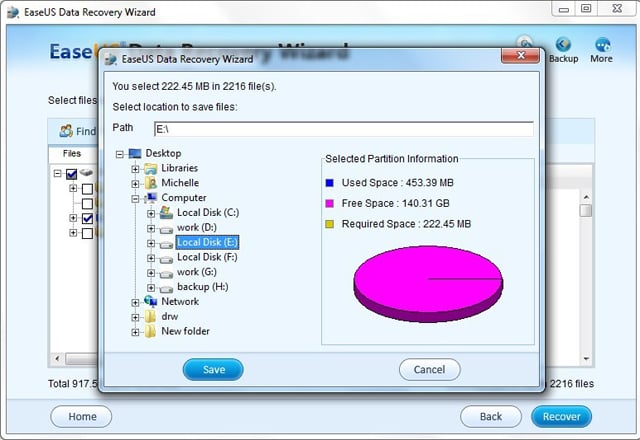Click the yellow Required Space color swatch
The image size is (640, 440).
[329, 224]
